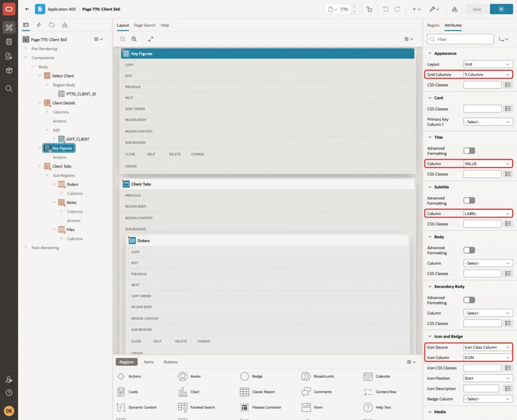The height and width of the screenshot is (420, 517).
Task: Toggle Title Advanced Formatting switch
Action: point(469,150)
